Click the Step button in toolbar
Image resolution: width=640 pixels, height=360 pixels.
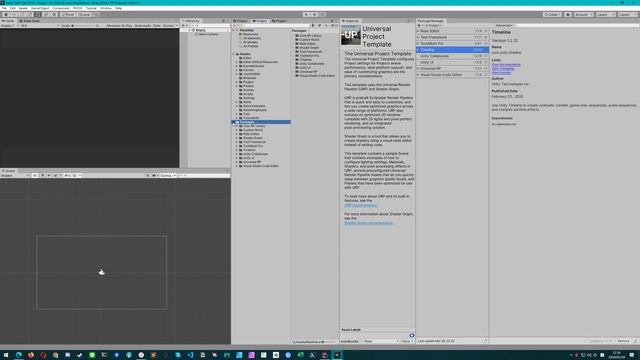[x=322, y=15]
